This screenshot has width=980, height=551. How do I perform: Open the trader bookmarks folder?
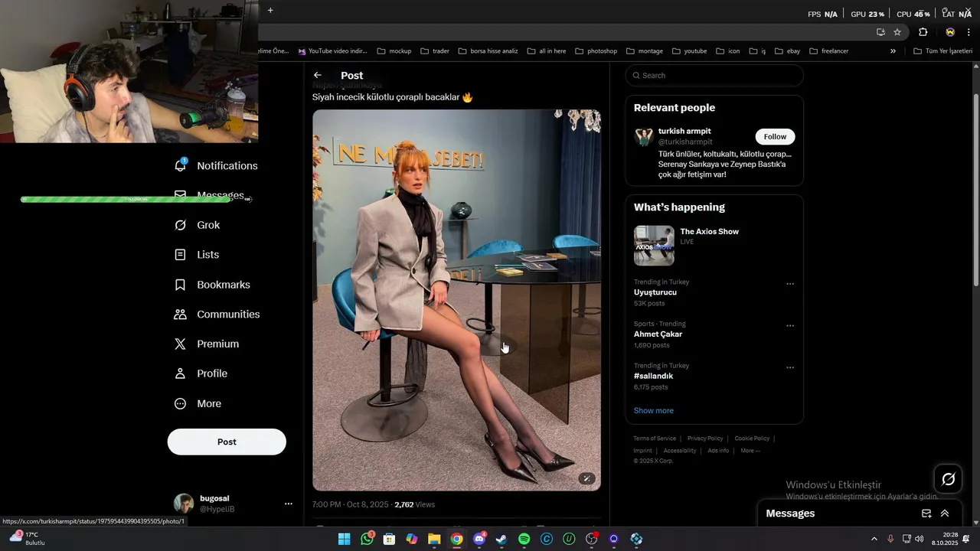[435, 51]
